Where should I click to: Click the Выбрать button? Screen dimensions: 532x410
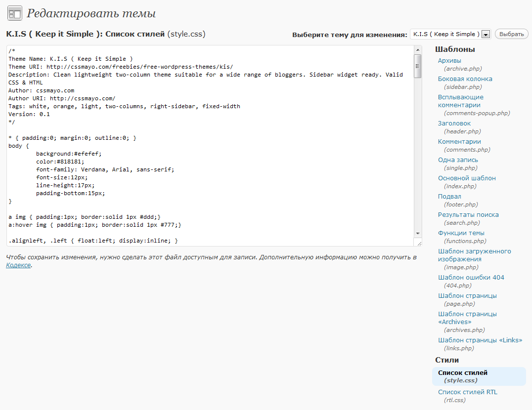pos(512,34)
